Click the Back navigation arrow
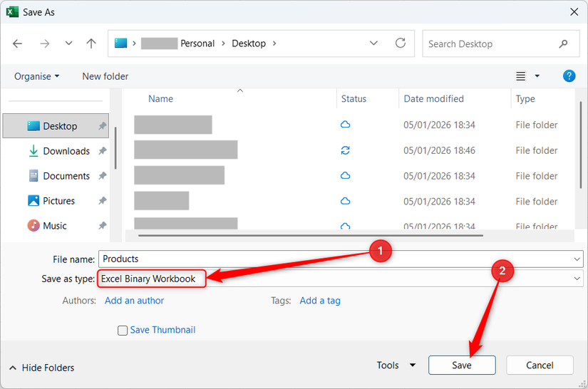 18,43
